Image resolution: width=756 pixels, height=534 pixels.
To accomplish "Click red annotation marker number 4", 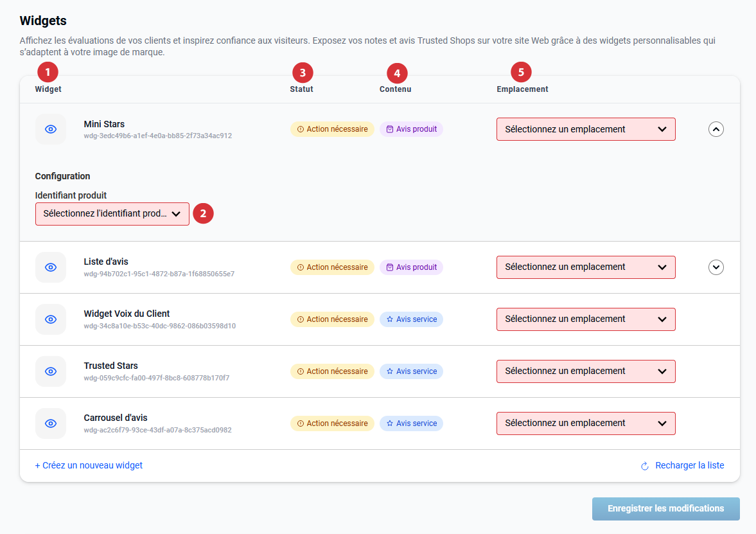I will point(397,73).
